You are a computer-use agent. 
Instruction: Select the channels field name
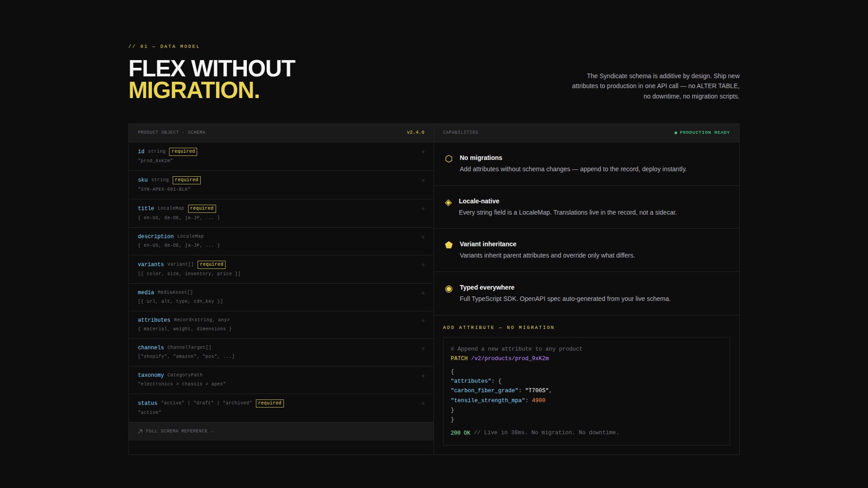pyautogui.click(x=151, y=347)
